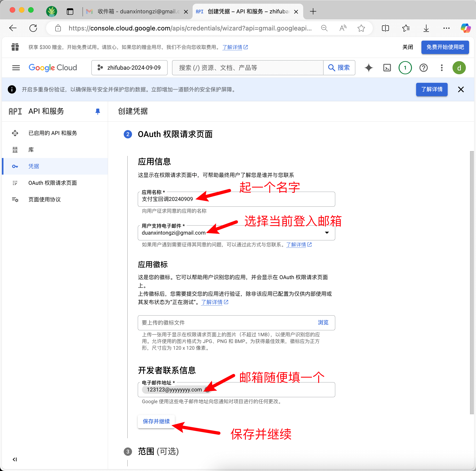The image size is (476, 471).
Task: Open the zhifubao-2024-09-09 project selector
Action: click(129, 68)
